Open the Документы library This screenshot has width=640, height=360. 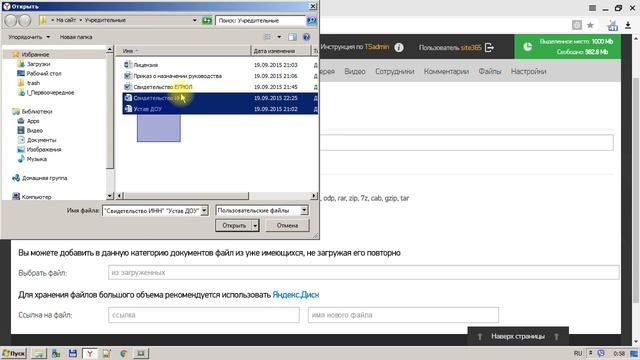click(37, 140)
